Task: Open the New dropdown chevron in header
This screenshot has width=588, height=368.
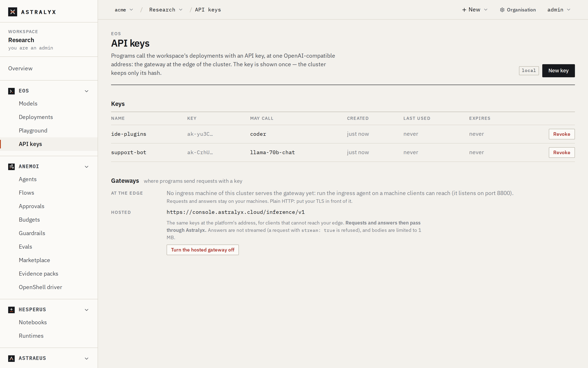Action: [486, 10]
